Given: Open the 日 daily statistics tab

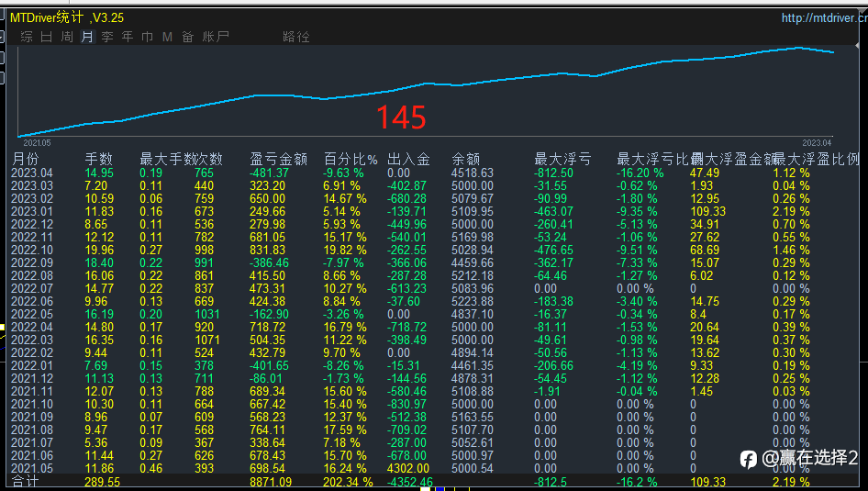Looking at the screenshot, I should pyautogui.click(x=47, y=37).
